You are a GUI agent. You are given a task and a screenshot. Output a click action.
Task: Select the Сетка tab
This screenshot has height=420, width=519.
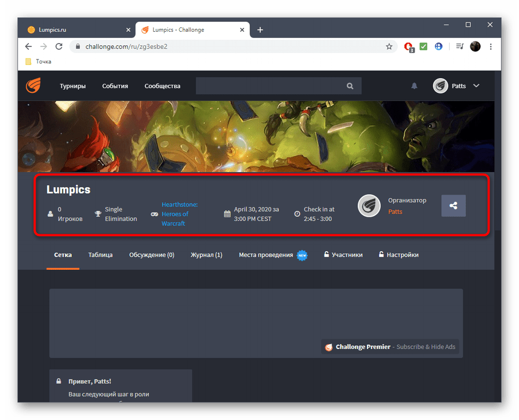[x=63, y=255]
